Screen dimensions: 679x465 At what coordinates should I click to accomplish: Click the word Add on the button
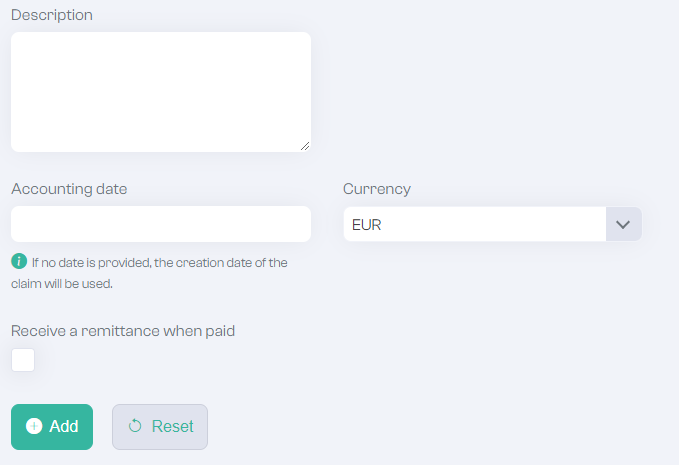(64, 426)
